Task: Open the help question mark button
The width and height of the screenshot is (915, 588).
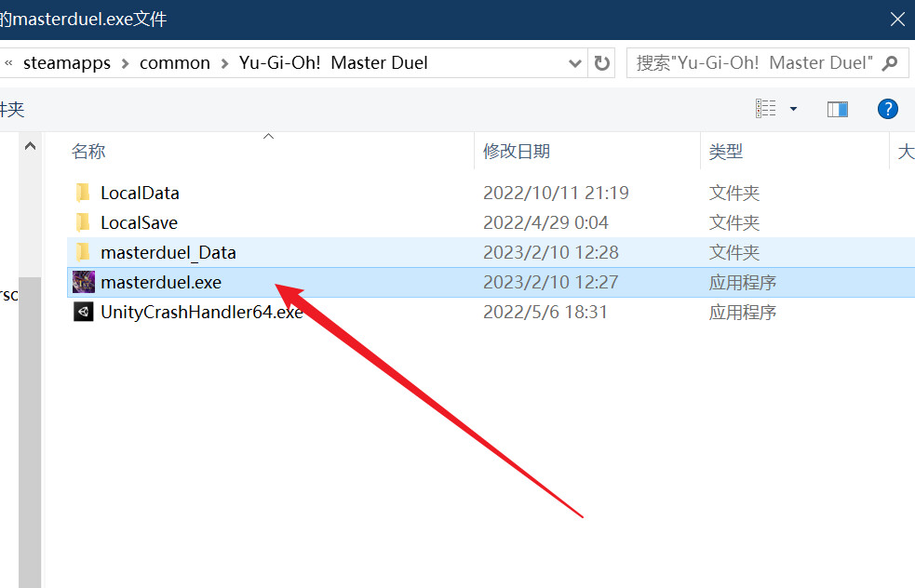Action: coord(888,109)
